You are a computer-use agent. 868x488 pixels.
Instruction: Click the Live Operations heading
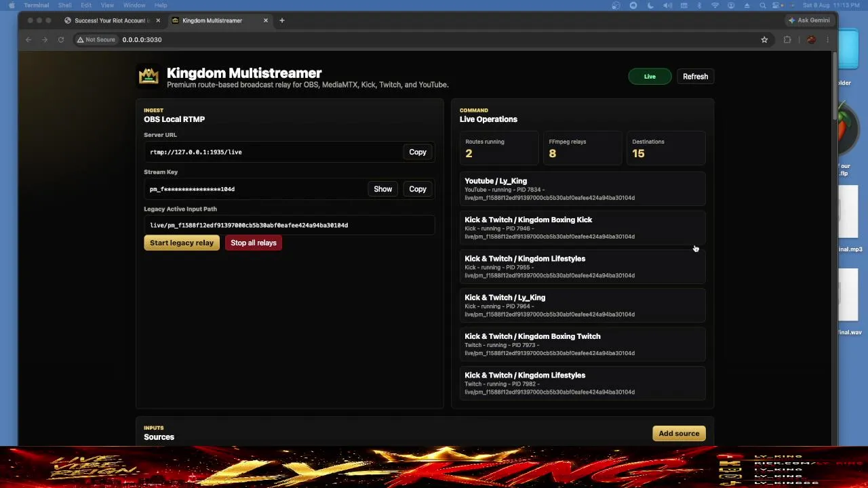(488, 119)
